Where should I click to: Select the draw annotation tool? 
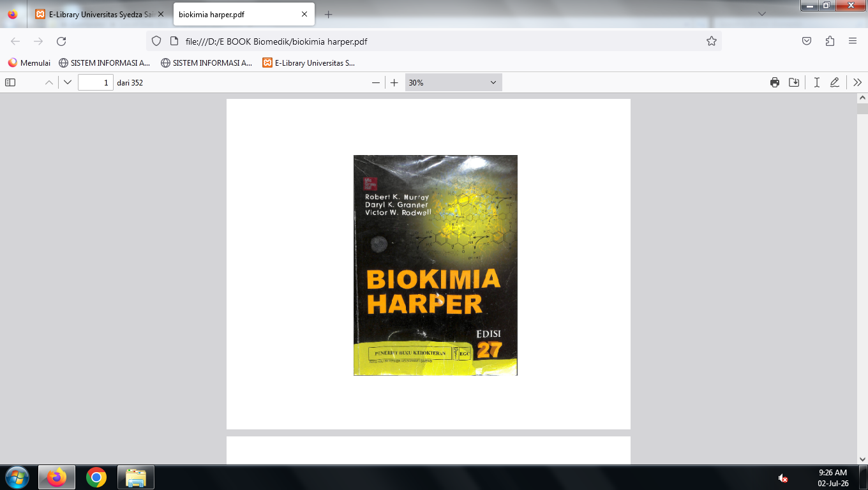(x=835, y=82)
